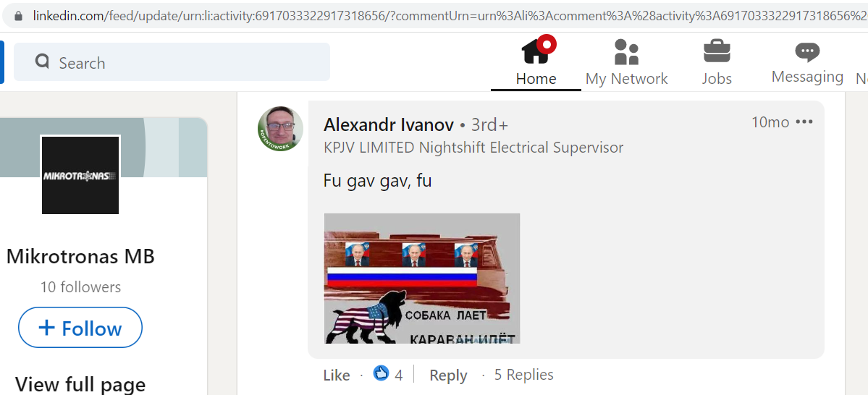Open the attached comment image
This screenshot has width=868, height=395.
pos(422,279)
